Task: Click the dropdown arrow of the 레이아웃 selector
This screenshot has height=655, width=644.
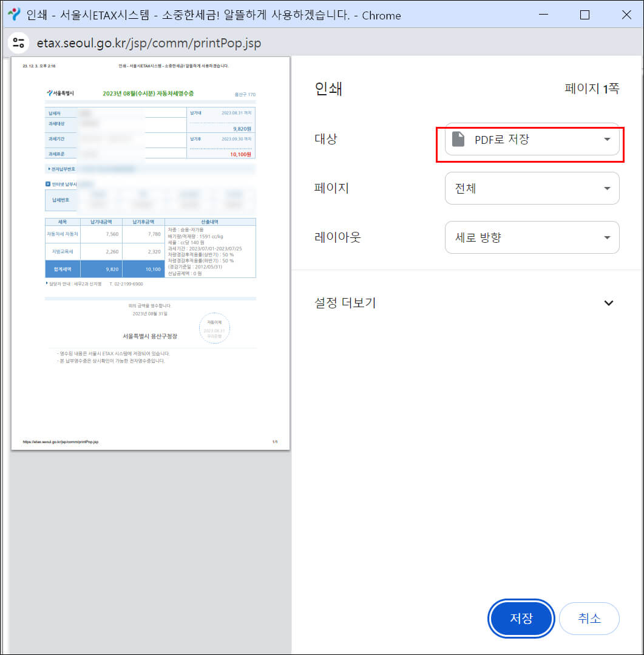Action: (x=607, y=237)
